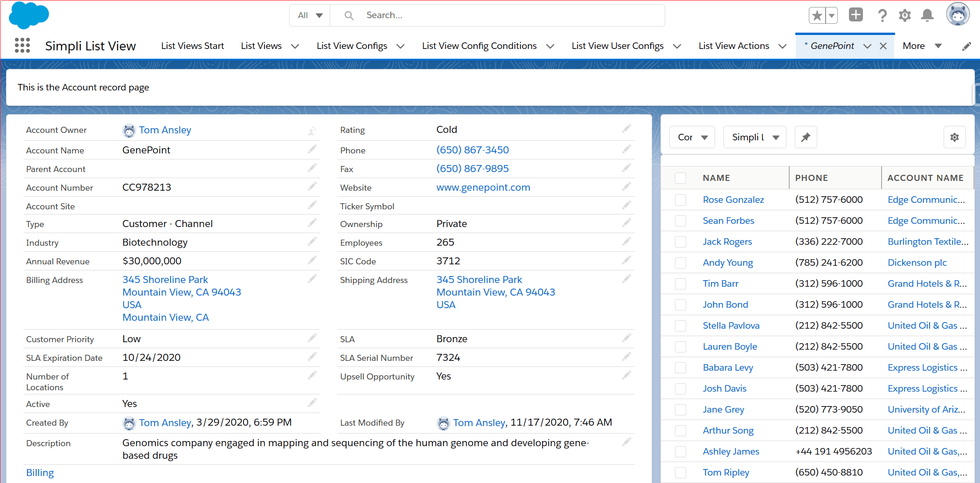
Task: Open the Rose Gonzalez contact link
Action: (733, 200)
